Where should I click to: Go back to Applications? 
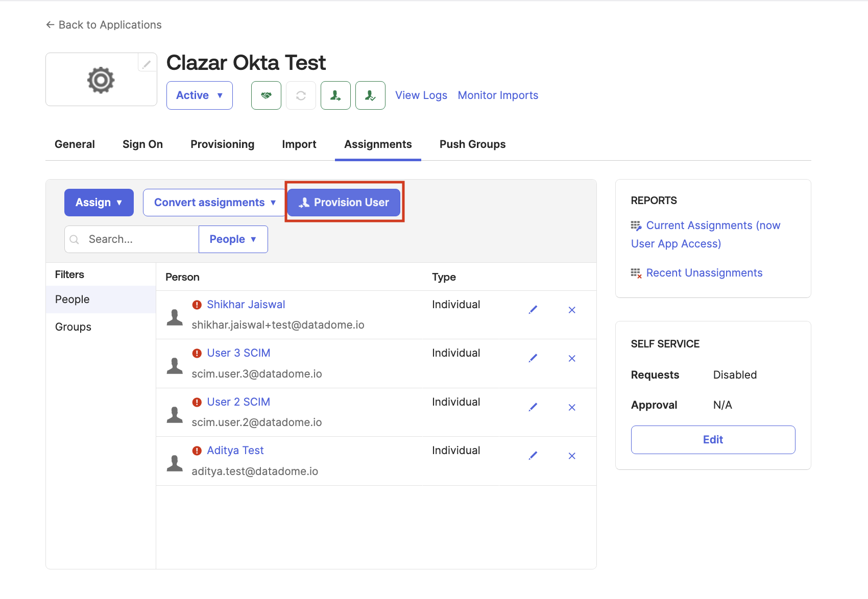(104, 25)
